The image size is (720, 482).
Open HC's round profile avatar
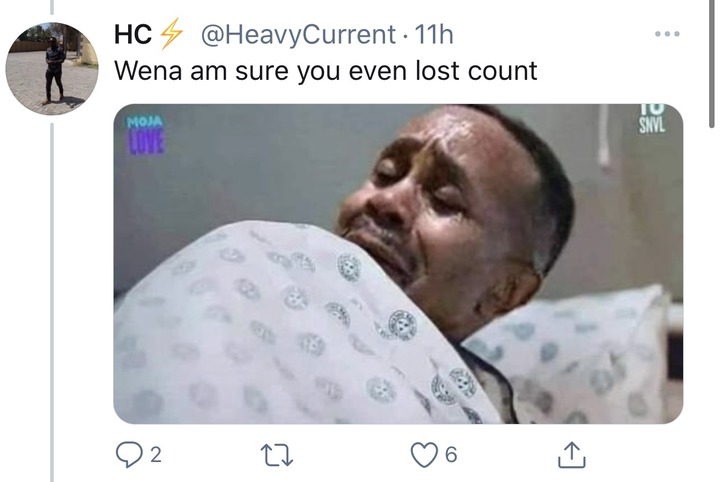pyautogui.click(x=52, y=68)
